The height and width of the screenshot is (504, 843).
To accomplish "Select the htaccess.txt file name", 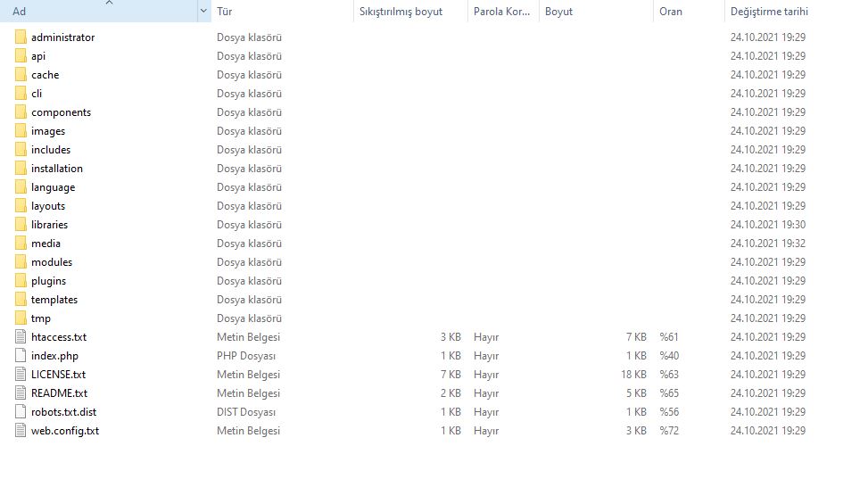I will point(59,336).
